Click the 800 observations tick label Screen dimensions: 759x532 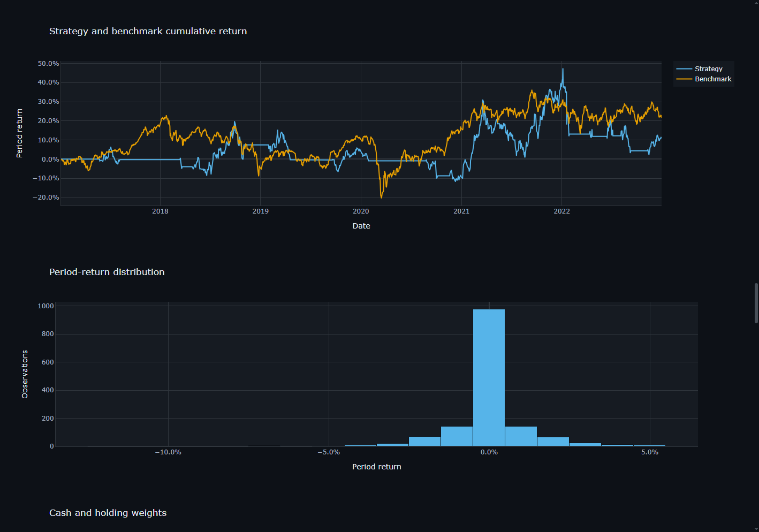click(x=48, y=334)
